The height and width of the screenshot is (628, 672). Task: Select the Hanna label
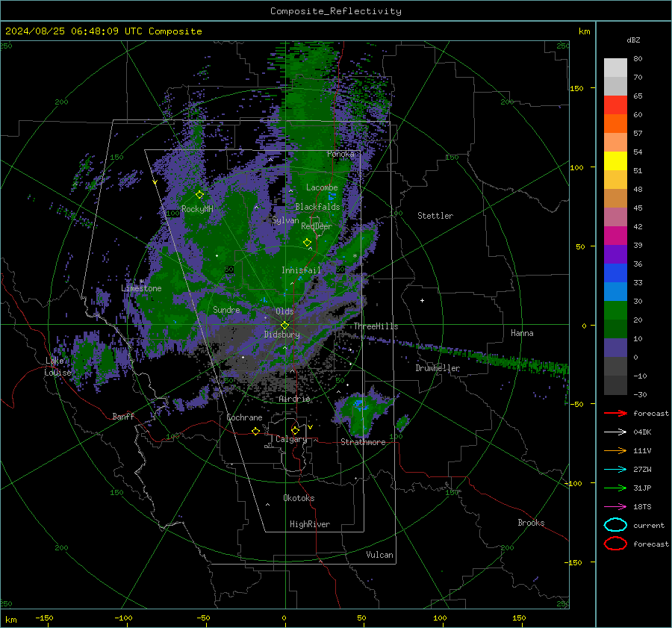point(522,333)
